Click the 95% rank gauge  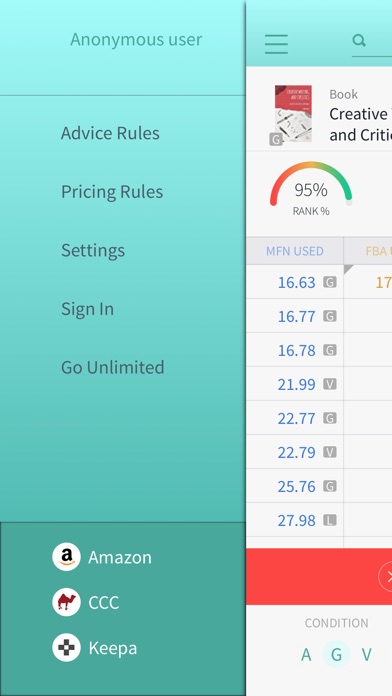tap(311, 188)
